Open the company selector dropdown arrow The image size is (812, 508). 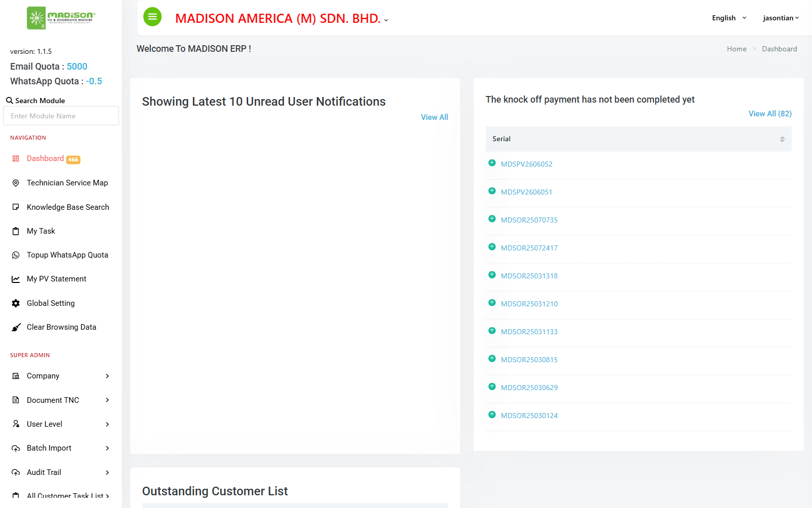point(386,20)
